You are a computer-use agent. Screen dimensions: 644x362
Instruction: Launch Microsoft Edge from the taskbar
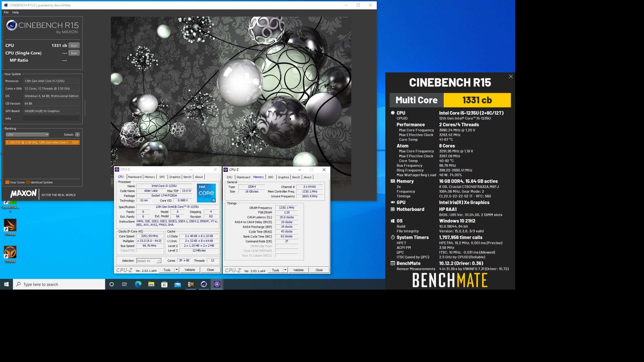point(138,284)
